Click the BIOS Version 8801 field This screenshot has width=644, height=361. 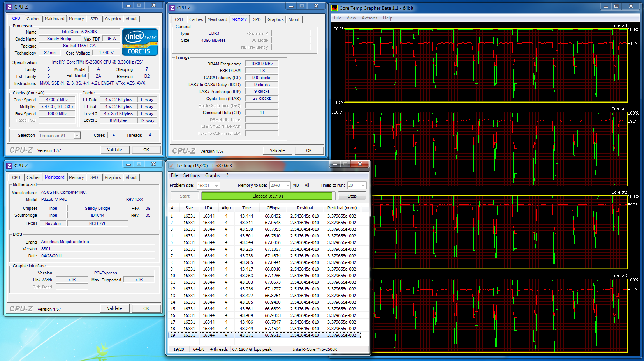(x=97, y=249)
